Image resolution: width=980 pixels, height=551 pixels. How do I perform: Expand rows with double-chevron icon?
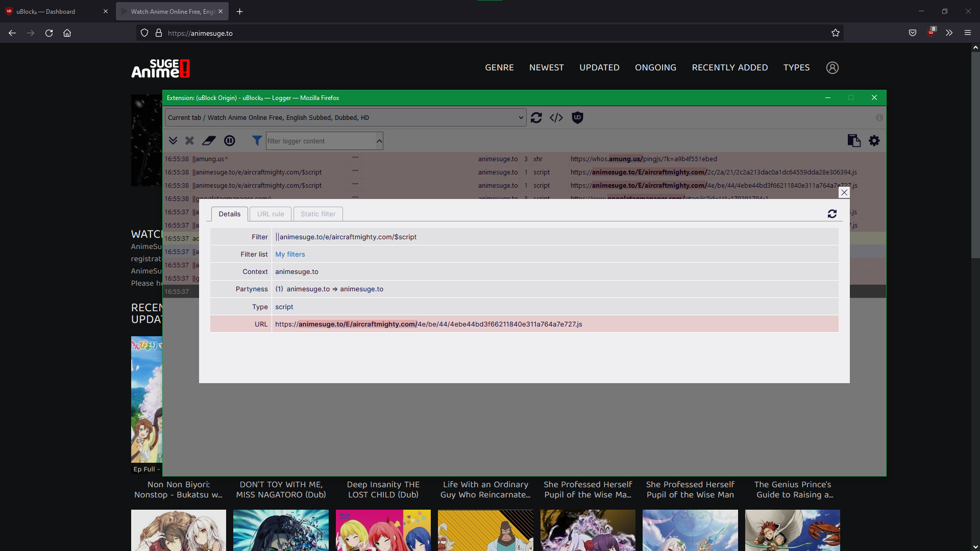tap(173, 141)
